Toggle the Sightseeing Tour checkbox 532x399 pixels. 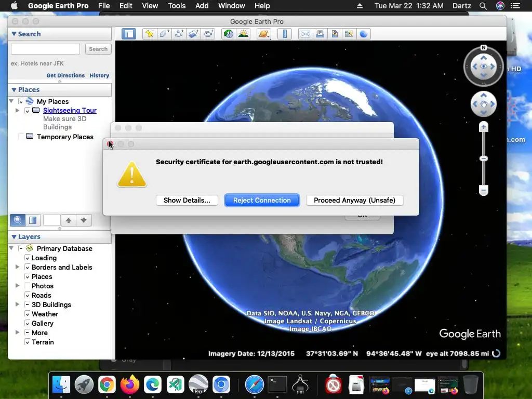click(27, 111)
